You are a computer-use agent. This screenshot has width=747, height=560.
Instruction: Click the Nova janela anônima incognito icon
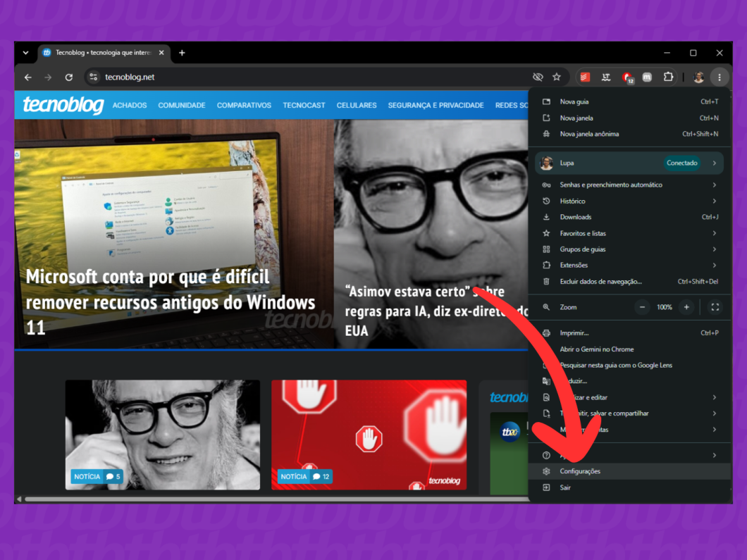(x=546, y=135)
